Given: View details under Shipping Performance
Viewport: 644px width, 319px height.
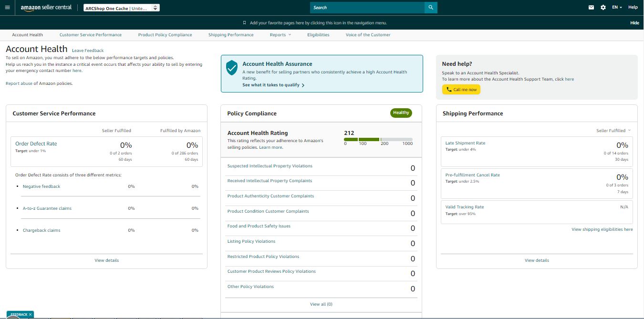Looking at the screenshot, I should pyautogui.click(x=537, y=260).
